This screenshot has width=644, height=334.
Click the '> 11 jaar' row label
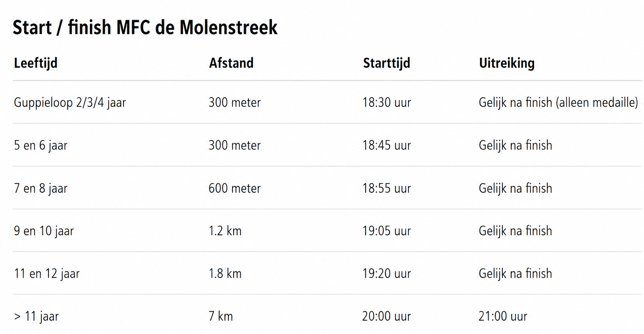(x=36, y=317)
